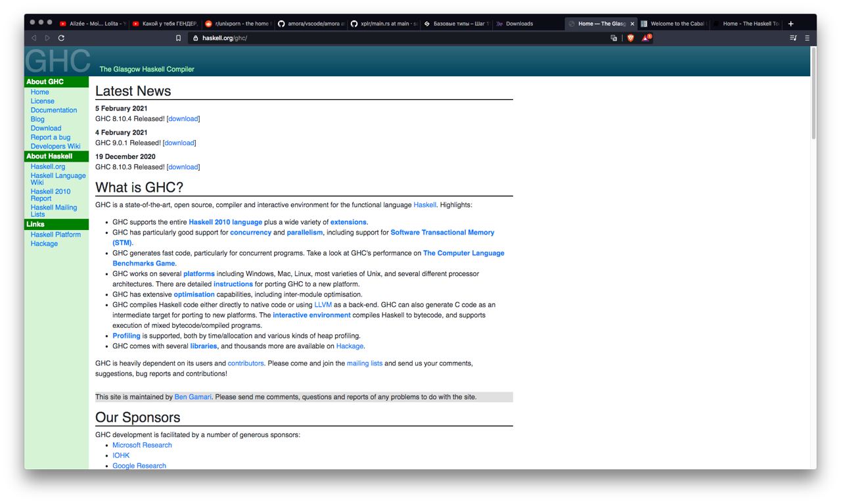Open the Ben Gamari maintainer link
Viewport: 841px width, 504px height.
pyautogui.click(x=193, y=397)
